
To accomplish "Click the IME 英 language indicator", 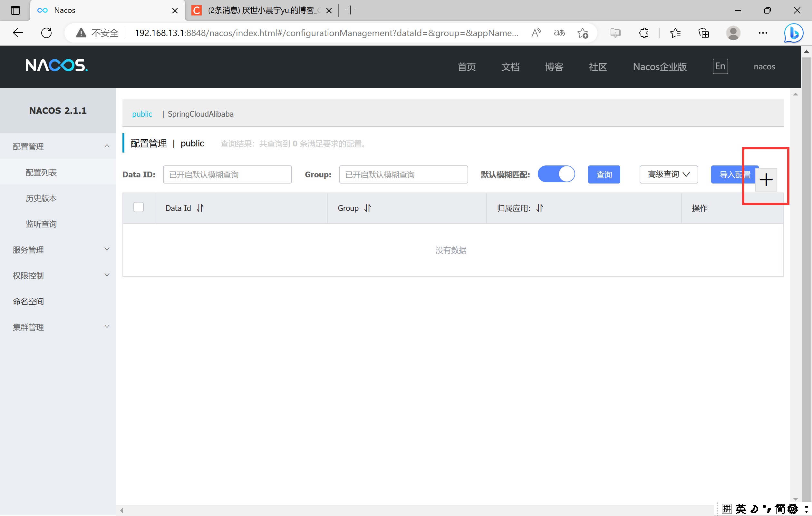I will point(740,509).
